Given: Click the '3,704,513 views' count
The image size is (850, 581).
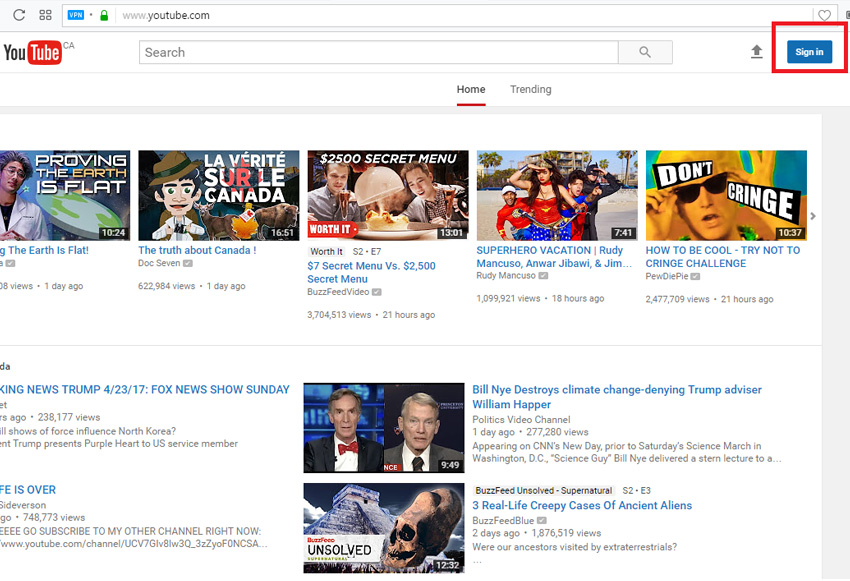Looking at the screenshot, I should [x=339, y=315].
